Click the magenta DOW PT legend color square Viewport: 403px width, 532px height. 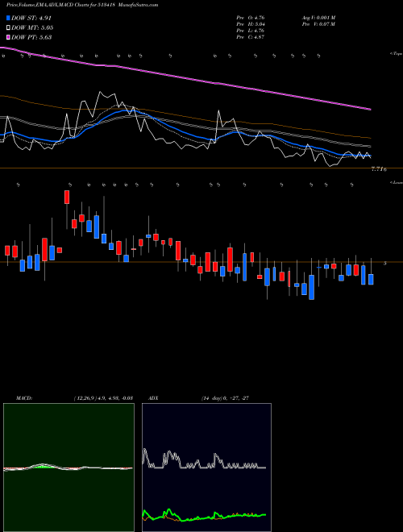click(8, 37)
